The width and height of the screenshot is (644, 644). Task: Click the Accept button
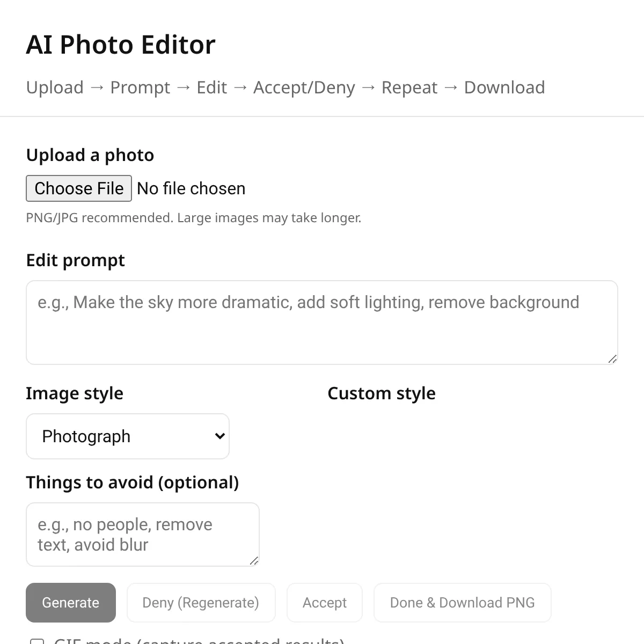pyautogui.click(x=325, y=603)
